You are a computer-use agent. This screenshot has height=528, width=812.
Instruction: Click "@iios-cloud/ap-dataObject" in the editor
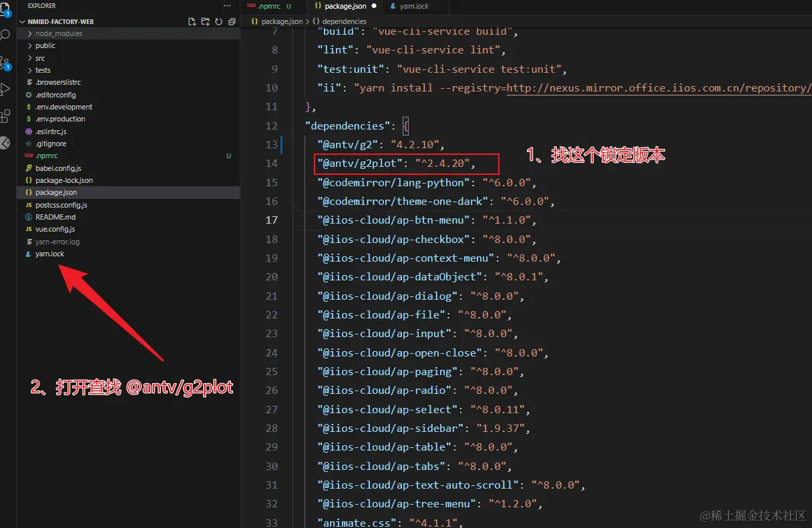(400, 277)
